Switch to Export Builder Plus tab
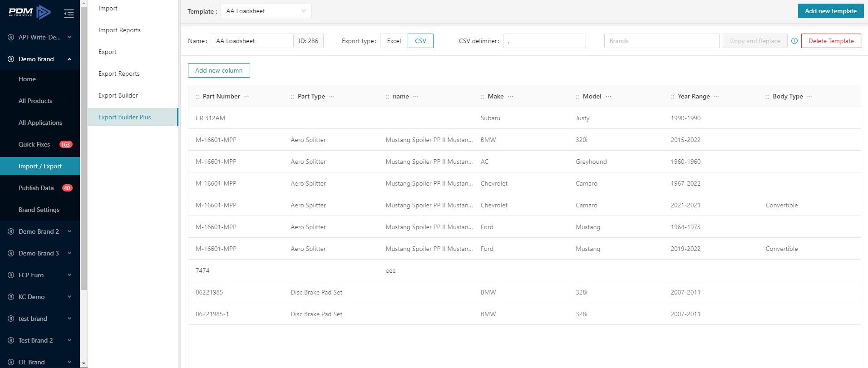 tap(133, 117)
